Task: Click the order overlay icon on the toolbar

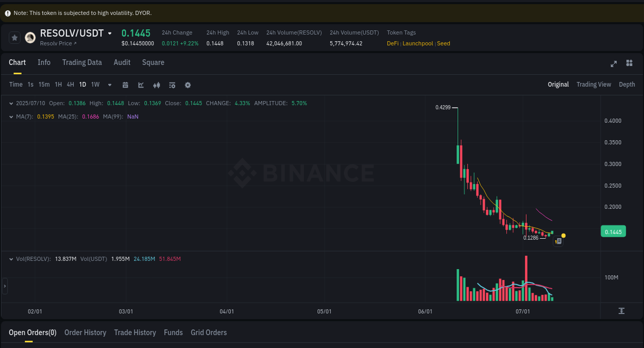Action: click(x=172, y=85)
